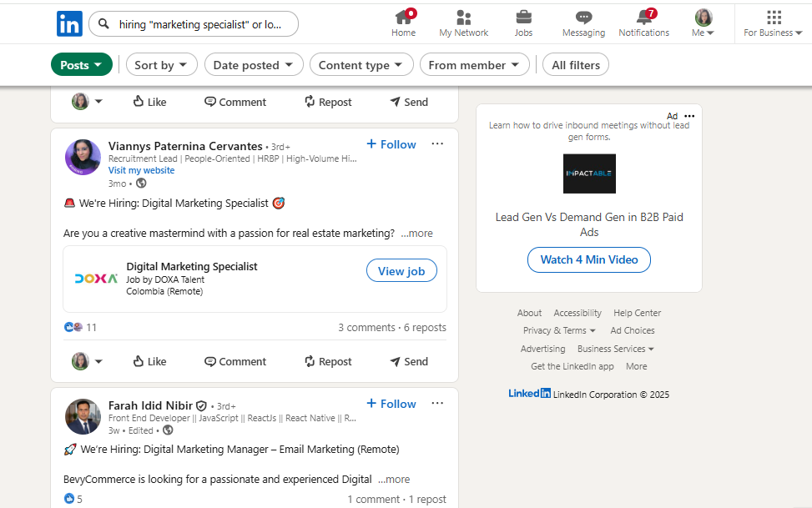Open the From member dropdown
The width and height of the screenshot is (812, 508).
point(474,64)
